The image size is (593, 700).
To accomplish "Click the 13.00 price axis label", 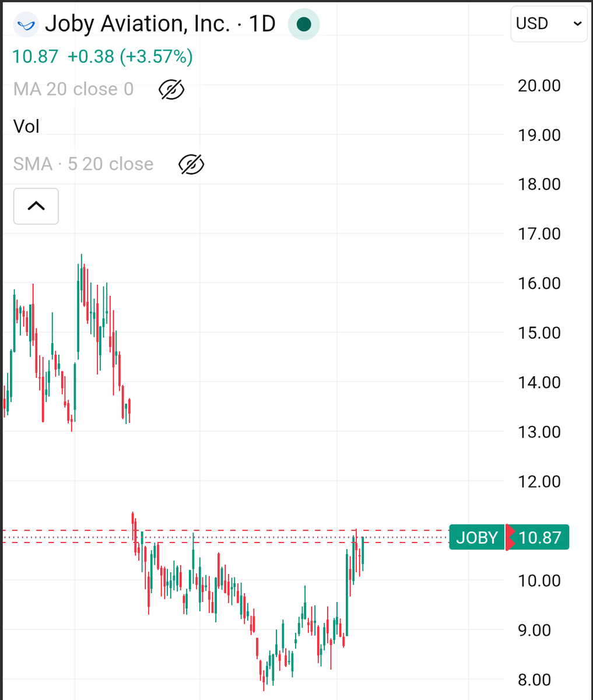I will point(539,432).
